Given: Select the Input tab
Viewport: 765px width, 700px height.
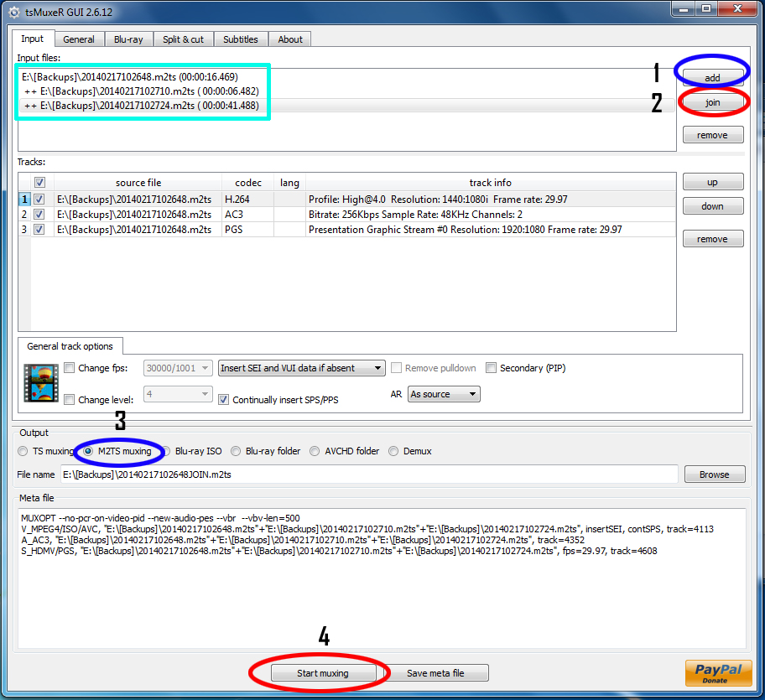Looking at the screenshot, I should 32,39.
